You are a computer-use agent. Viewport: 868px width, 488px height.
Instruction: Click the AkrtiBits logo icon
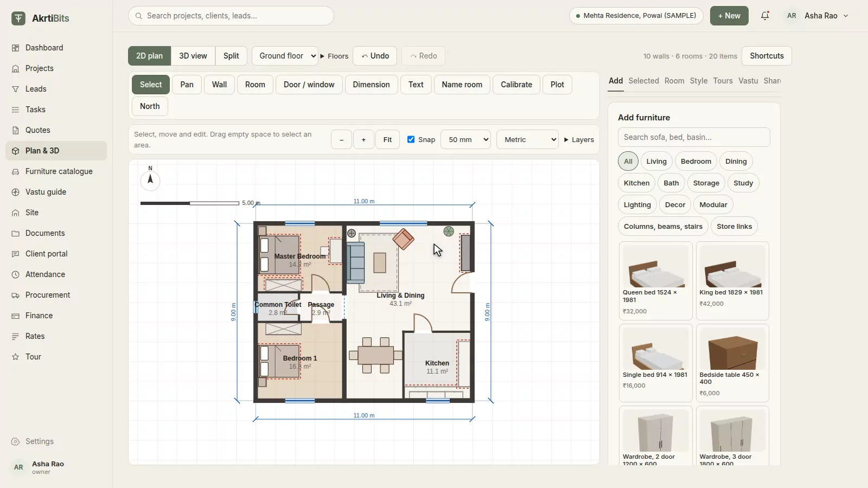pyautogui.click(x=18, y=18)
